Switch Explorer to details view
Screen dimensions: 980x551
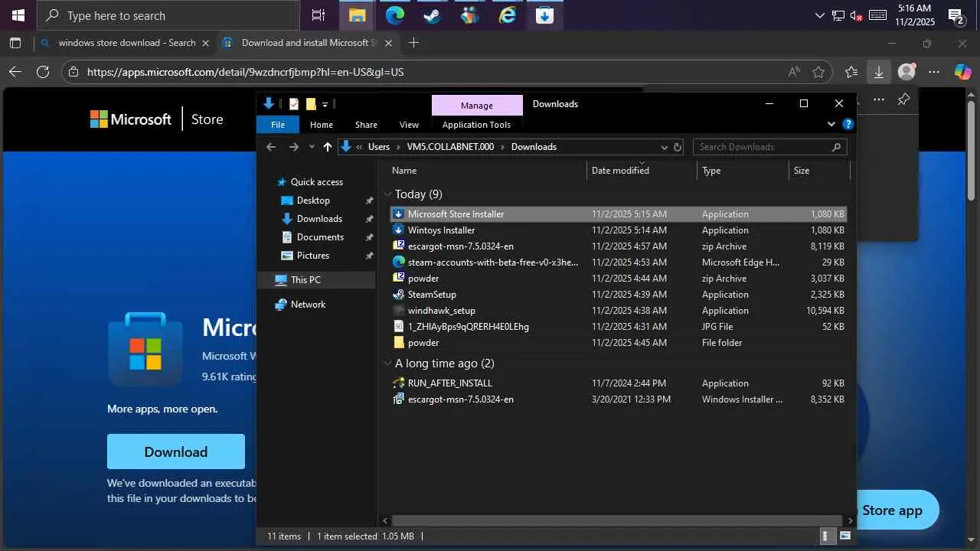827,536
